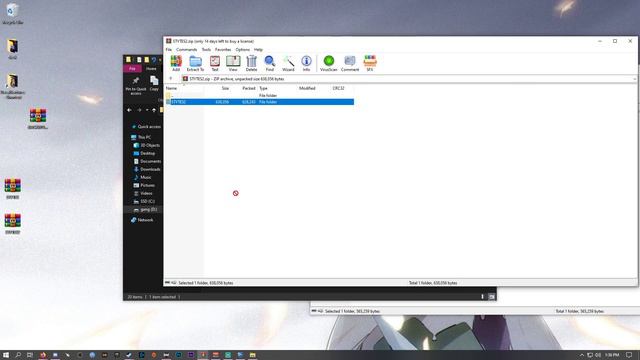Click Explorer forward navigation arrow

[139, 110]
